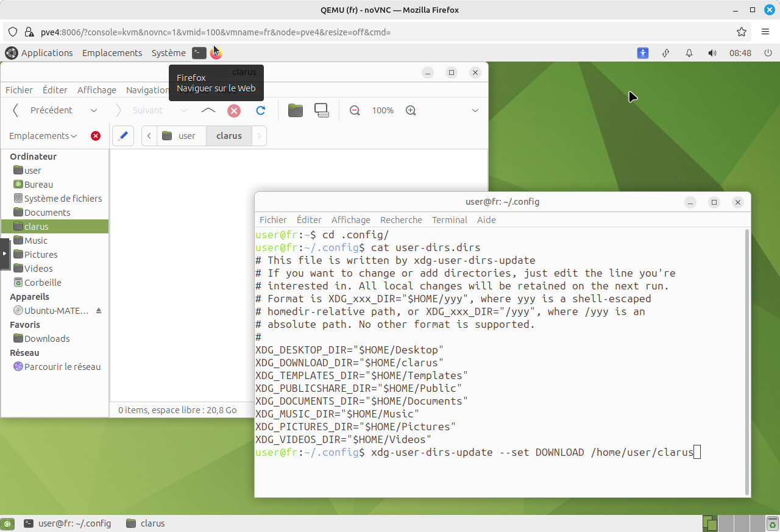Select Downloads in Favoris sidebar
This screenshot has height=532, width=780.
pos(47,339)
